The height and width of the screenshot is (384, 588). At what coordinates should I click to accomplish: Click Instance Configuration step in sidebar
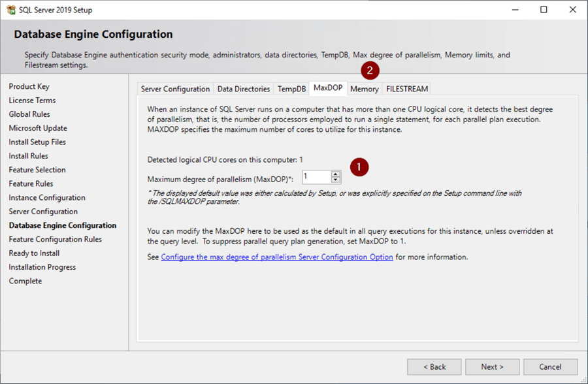click(47, 198)
